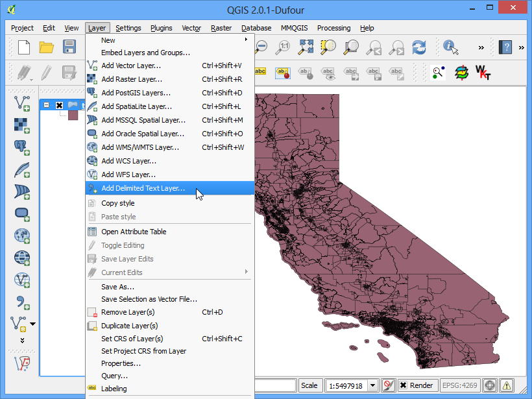Choose Save As... in Layer menu

tap(170, 287)
